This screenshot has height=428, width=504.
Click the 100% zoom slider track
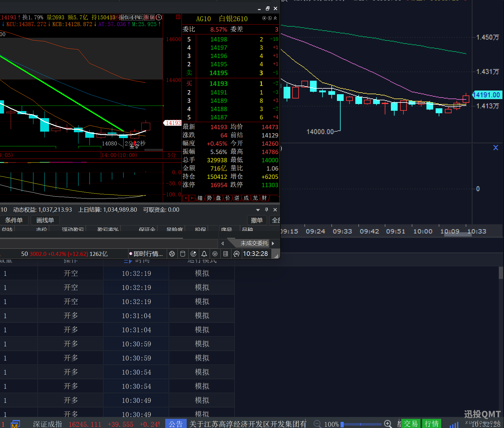point(362,424)
